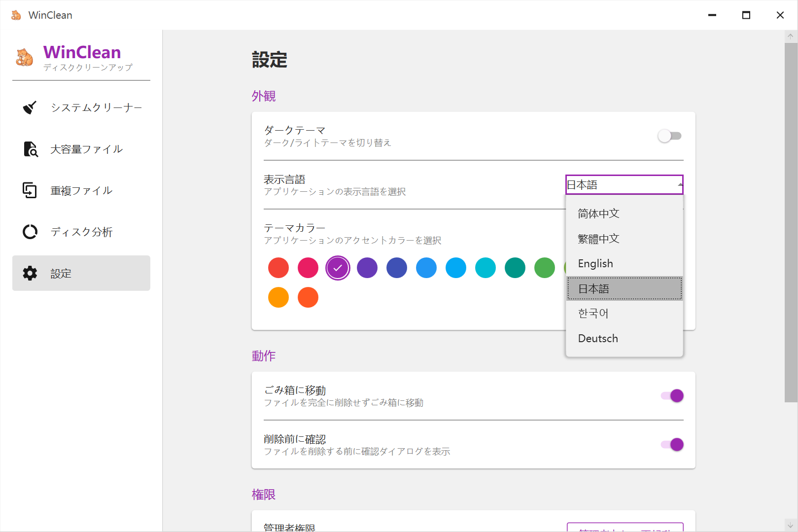Select 한국어 in the language dropdown
Screen dimensions: 798x532
[x=593, y=314]
